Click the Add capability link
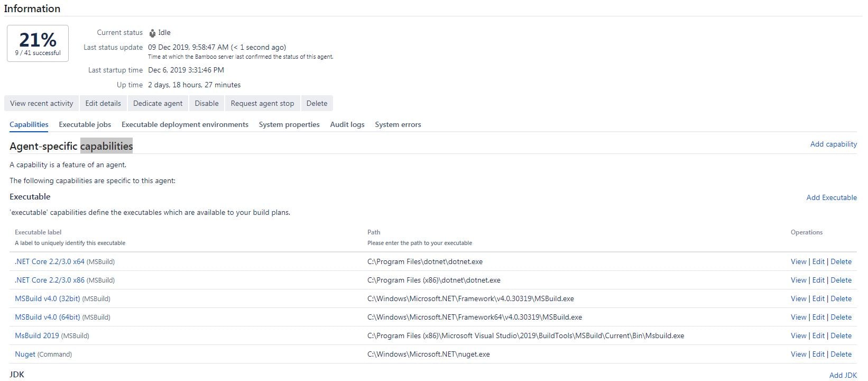The width and height of the screenshot is (868, 381). tap(834, 144)
